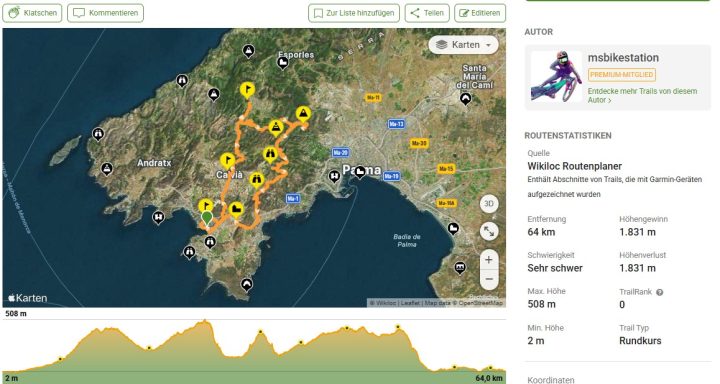Open yellow binoculars waypoint southeast of Calvià label
Viewport: 720px width, 384px height.
coord(257,180)
